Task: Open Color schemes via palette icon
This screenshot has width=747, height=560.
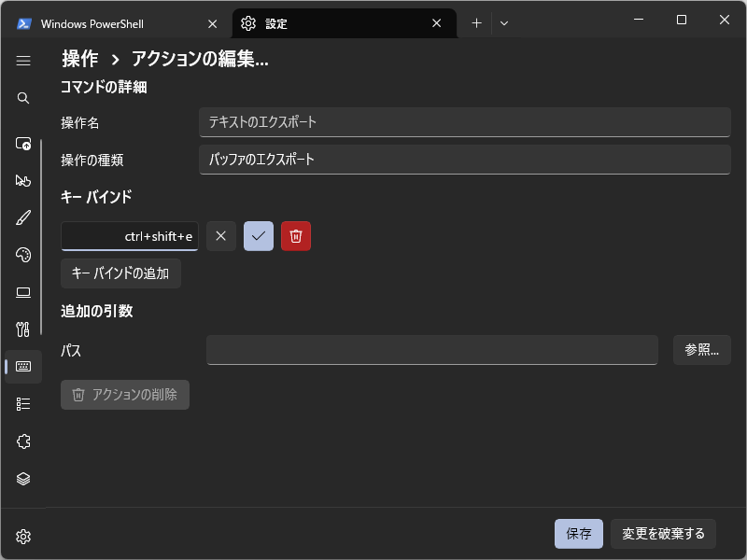Action: coord(23,255)
